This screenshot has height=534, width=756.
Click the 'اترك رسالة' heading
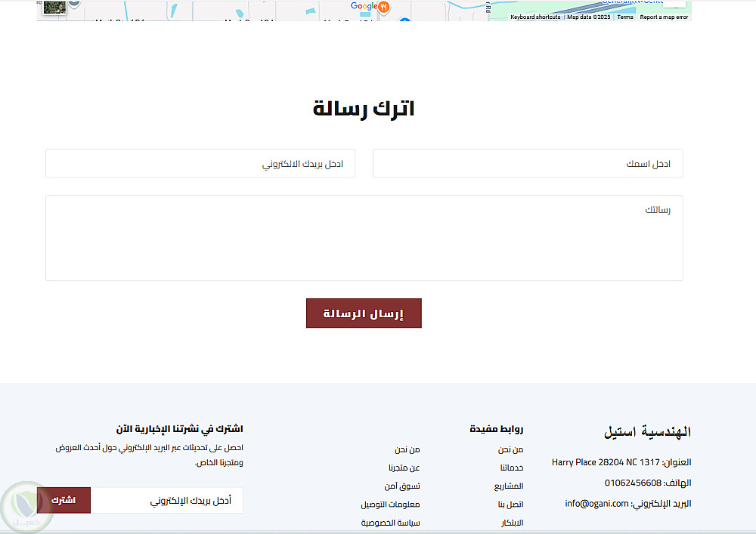click(x=364, y=109)
